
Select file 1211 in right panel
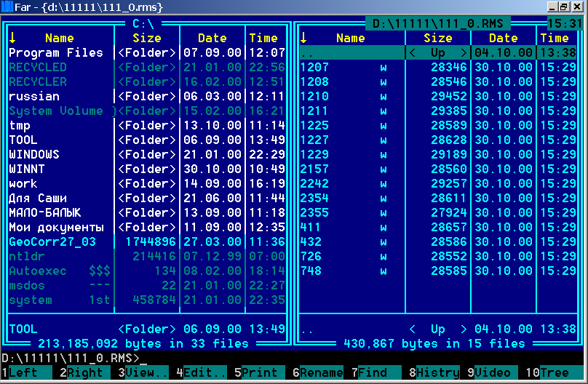point(438,111)
